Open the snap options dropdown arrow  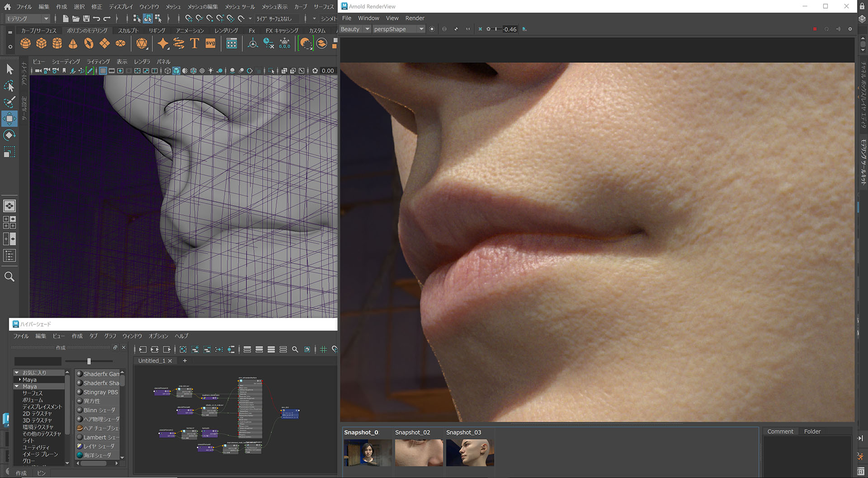click(250, 19)
